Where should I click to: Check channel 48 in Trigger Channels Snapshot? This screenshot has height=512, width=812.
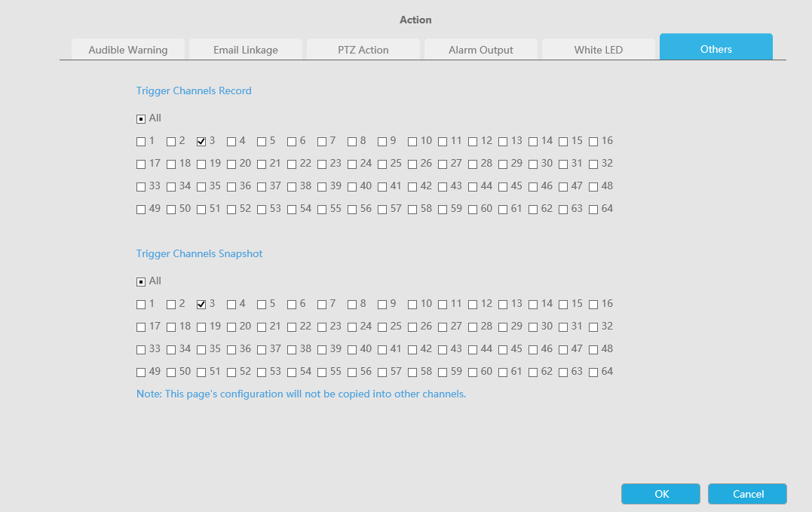point(593,351)
